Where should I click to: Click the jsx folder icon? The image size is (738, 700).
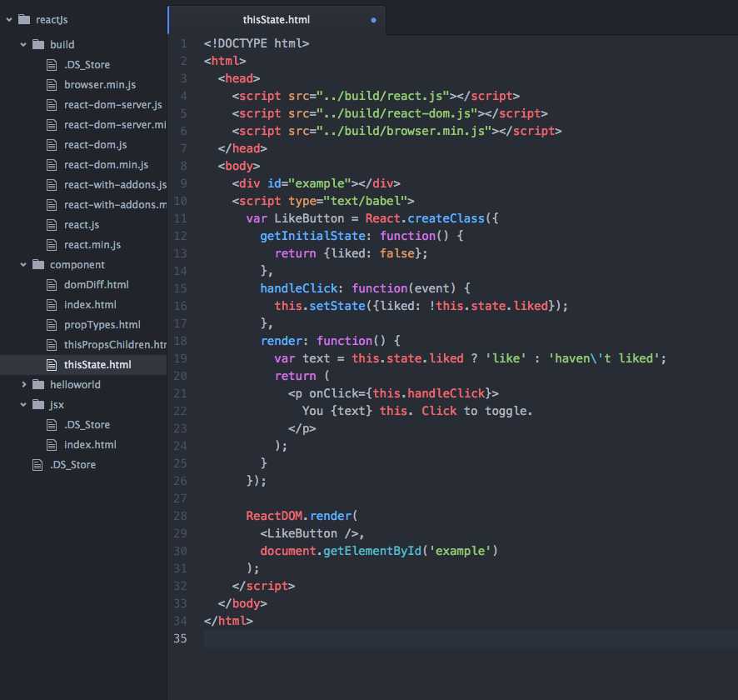(x=38, y=404)
